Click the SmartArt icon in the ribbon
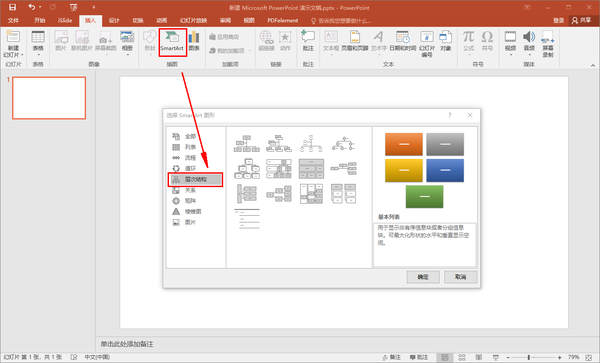 (x=172, y=42)
